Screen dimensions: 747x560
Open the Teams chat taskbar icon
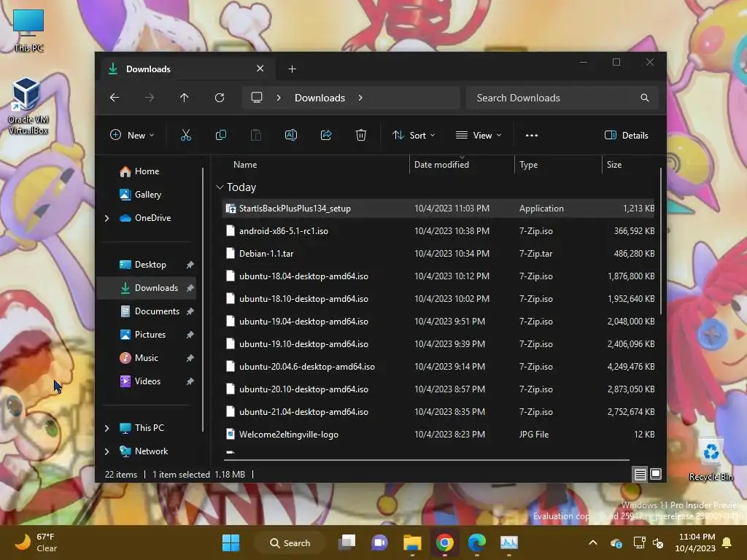pos(379,542)
